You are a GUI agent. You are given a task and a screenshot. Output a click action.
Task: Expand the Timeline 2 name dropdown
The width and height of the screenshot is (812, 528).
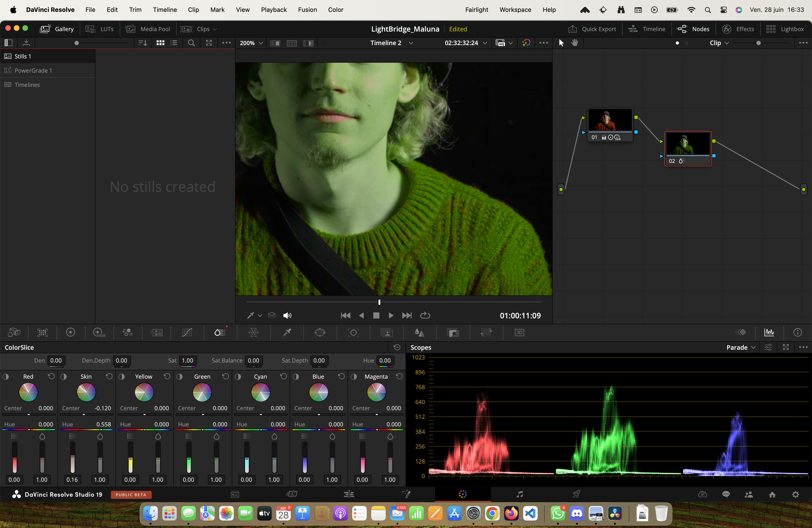pos(411,43)
